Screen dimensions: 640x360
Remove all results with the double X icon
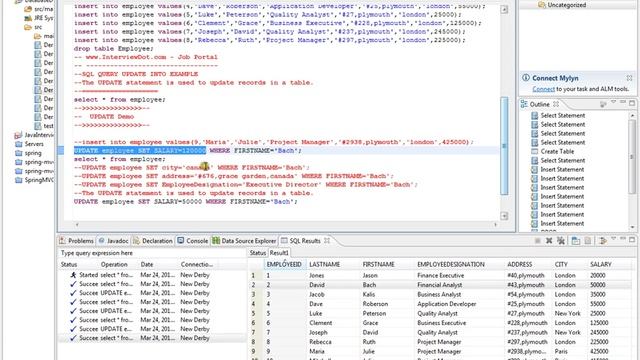coord(561,241)
